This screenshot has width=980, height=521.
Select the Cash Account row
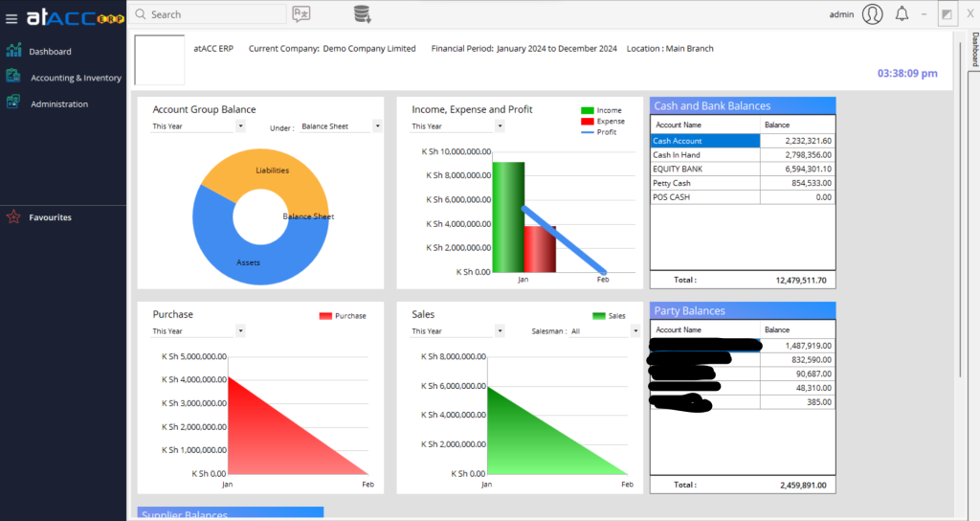[705, 141]
